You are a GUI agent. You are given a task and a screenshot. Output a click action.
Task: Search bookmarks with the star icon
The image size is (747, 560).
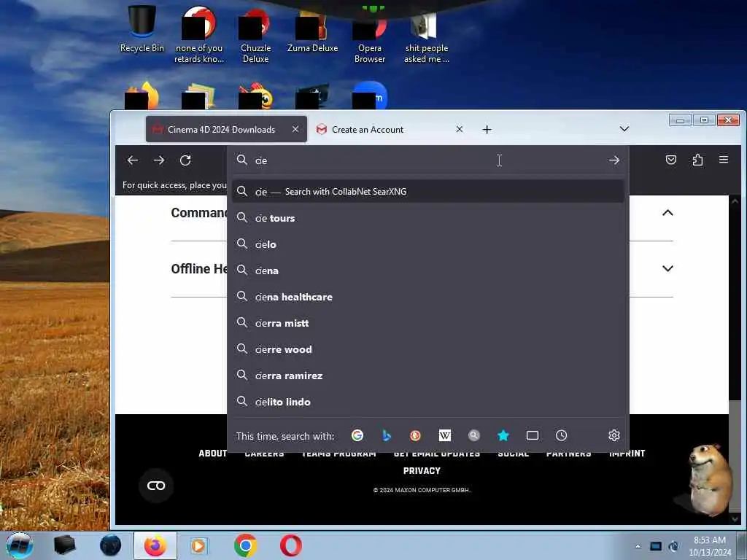pyautogui.click(x=503, y=435)
